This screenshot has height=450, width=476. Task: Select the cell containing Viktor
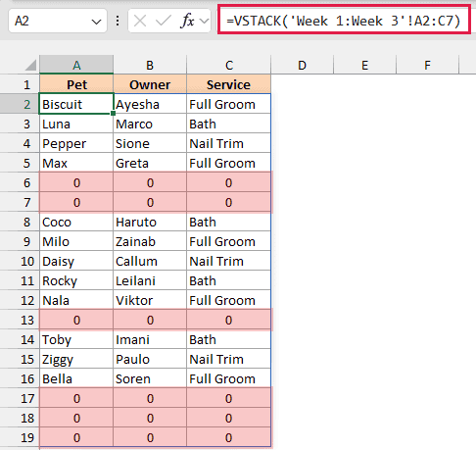[150, 300]
